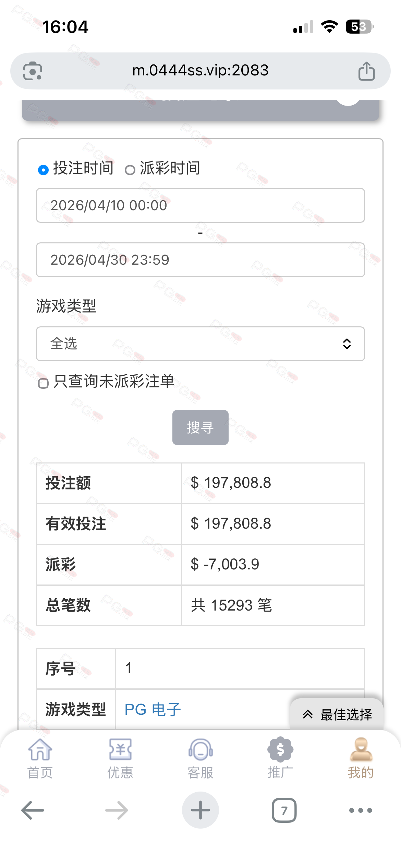The height and width of the screenshot is (868, 401).
Task: Open the PG 电子 game type link
Action: [x=153, y=710]
